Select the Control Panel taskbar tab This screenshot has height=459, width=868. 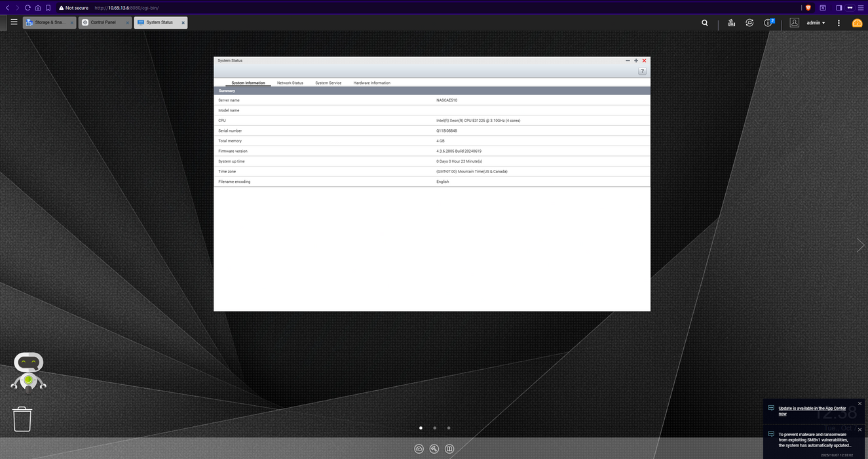click(x=104, y=22)
